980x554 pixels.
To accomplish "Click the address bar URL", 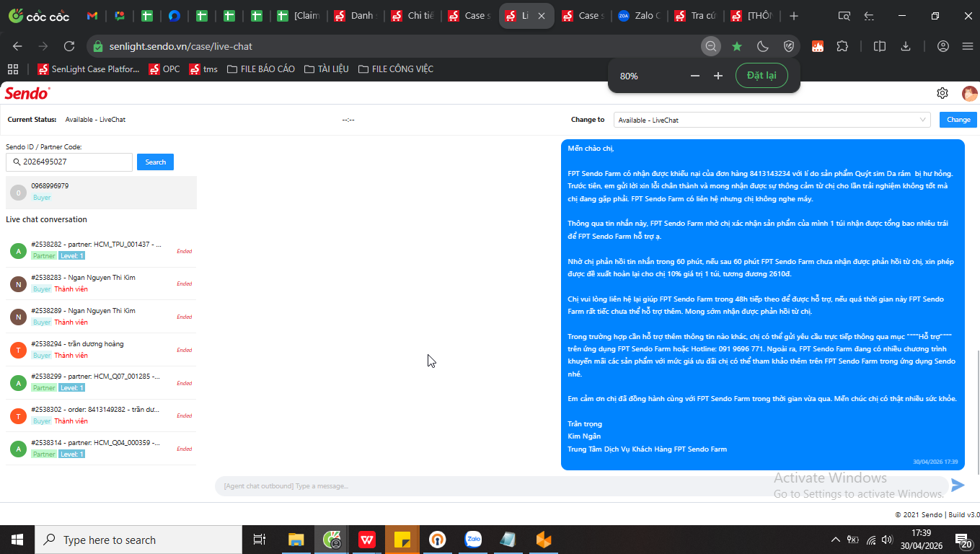I will (181, 46).
